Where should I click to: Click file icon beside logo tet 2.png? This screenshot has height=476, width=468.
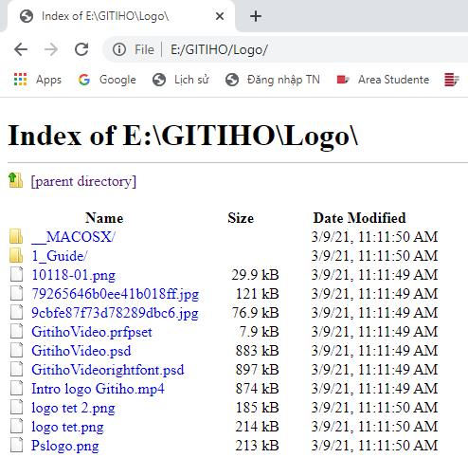point(16,407)
